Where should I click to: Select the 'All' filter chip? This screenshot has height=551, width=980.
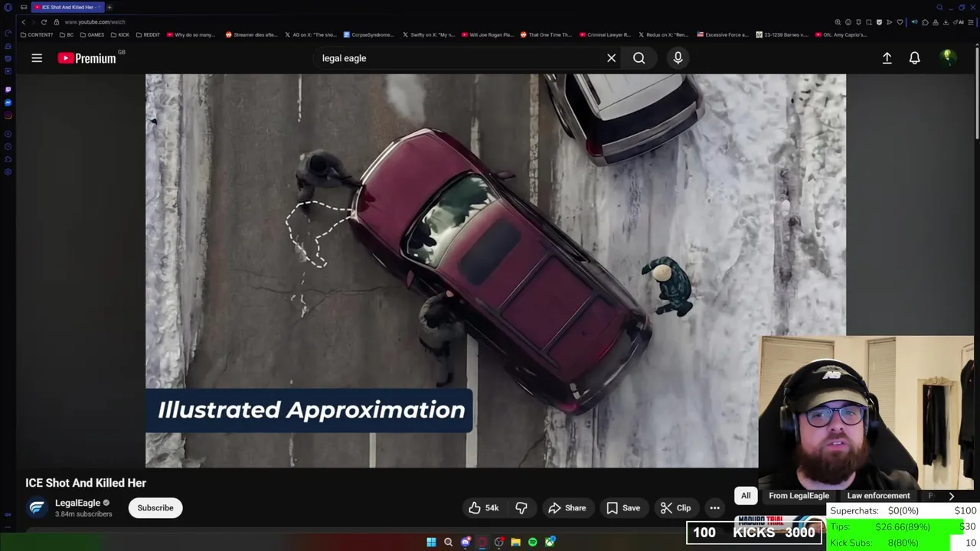pyautogui.click(x=746, y=496)
